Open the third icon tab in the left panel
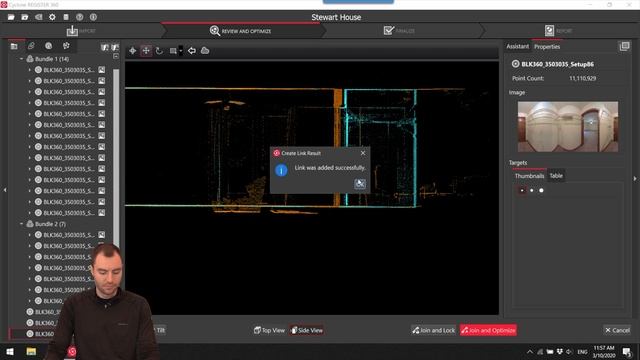This screenshot has height=360, width=640. 49,46
